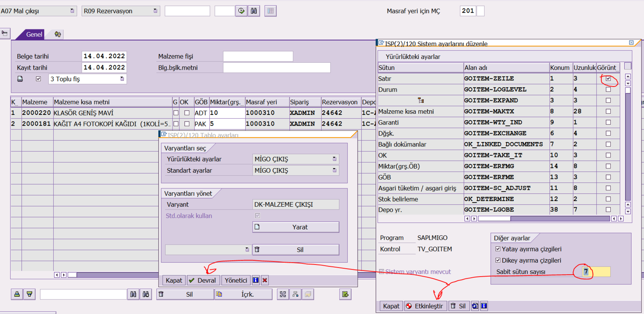Click the Kapat button in the Sistem ayarlarını düzenle window
Viewport: 644px width, 314px height.
coord(391,306)
